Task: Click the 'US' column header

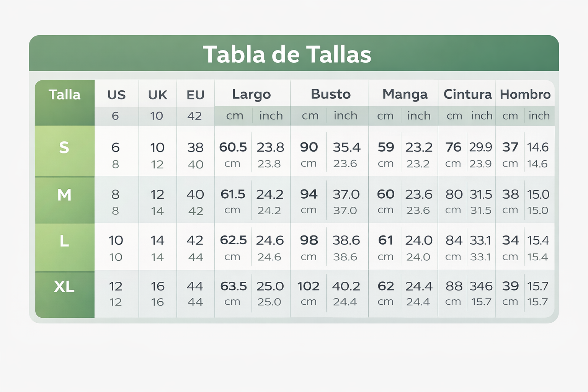Action: coord(116,95)
